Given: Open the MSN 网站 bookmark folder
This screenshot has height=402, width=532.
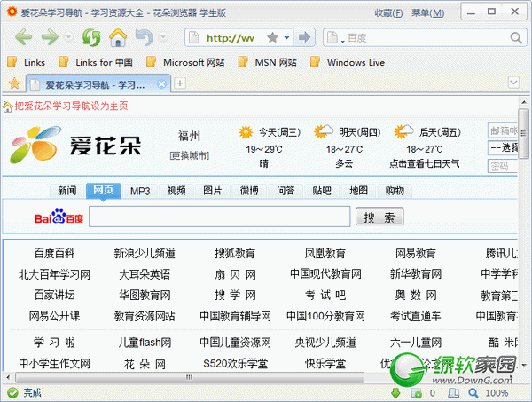Looking at the screenshot, I should pos(268,62).
